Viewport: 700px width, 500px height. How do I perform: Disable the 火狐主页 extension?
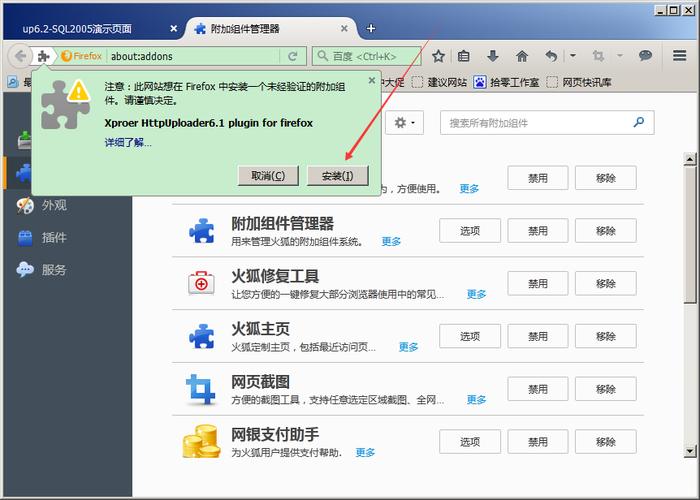tap(538, 336)
